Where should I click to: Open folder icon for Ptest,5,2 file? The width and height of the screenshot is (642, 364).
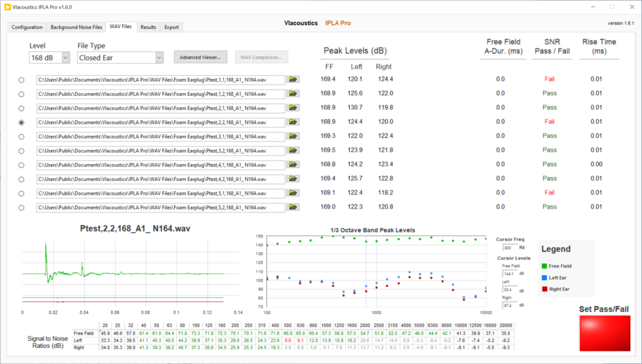coord(293,207)
